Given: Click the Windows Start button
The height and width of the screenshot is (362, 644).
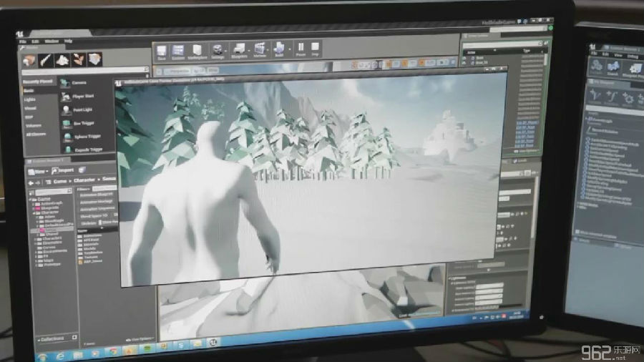Looking at the screenshot, I should tap(43, 357).
